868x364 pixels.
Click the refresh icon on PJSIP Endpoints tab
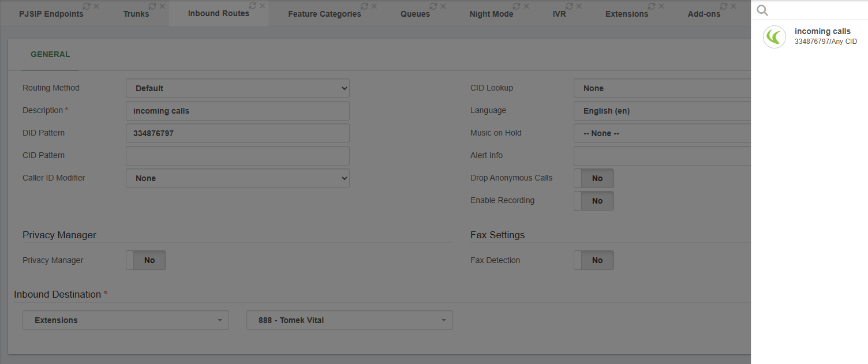(86, 6)
